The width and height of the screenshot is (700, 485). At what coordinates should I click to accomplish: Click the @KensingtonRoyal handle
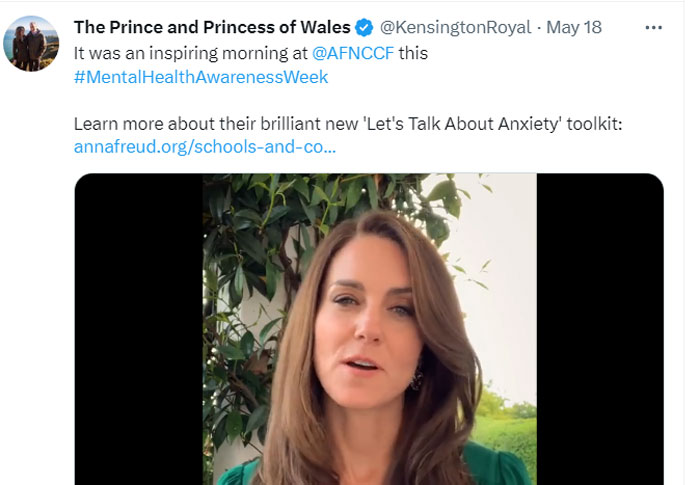coord(454,27)
